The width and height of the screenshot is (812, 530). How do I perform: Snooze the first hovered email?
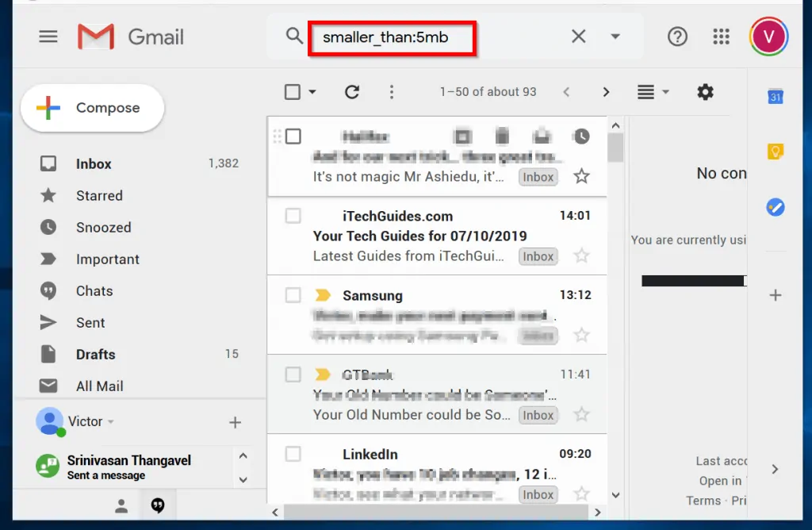coord(581,136)
